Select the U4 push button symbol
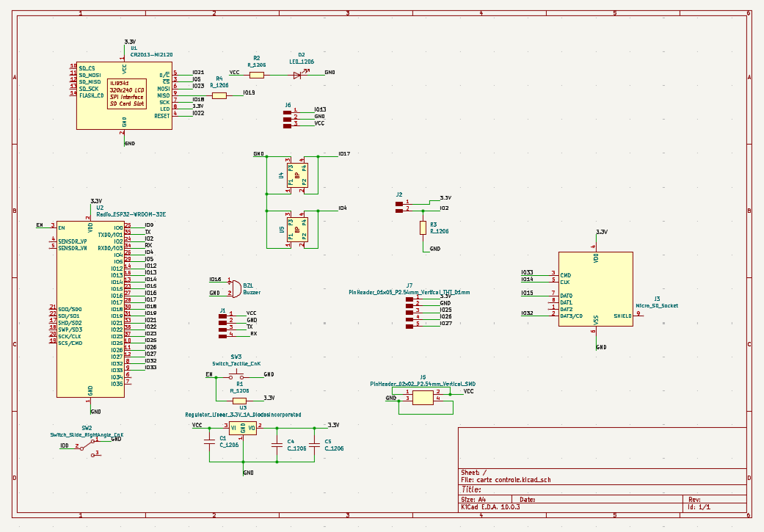 click(297, 175)
